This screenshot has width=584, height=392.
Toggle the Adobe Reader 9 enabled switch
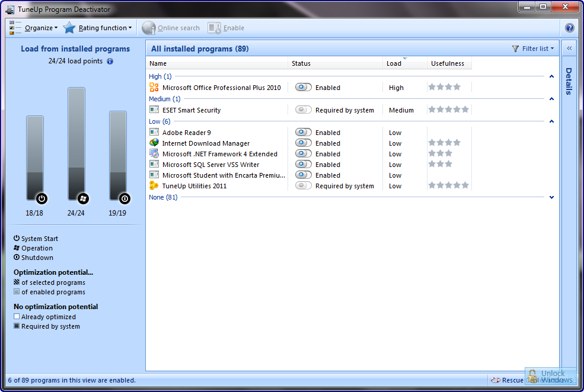(303, 133)
